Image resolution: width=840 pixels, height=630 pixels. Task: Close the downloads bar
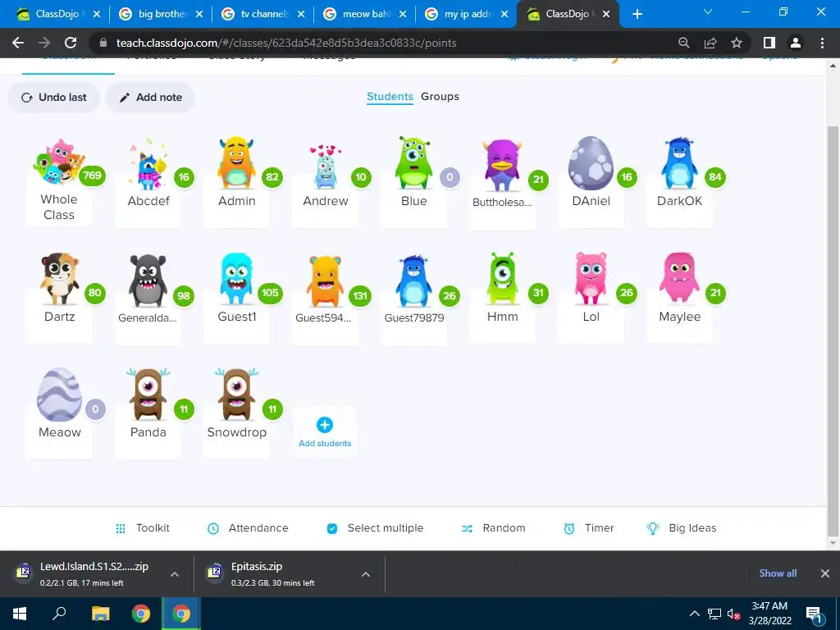[825, 573]
